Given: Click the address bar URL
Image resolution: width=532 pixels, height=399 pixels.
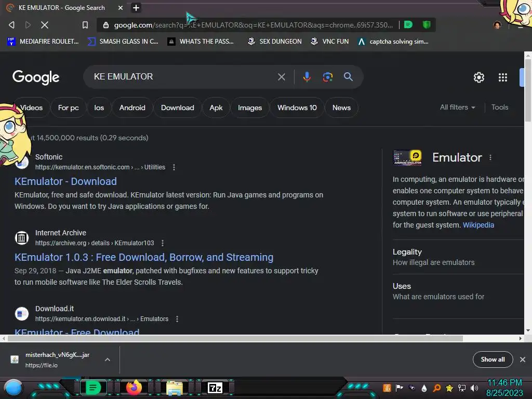Looking at the screenshot, I should pos(253,25).
